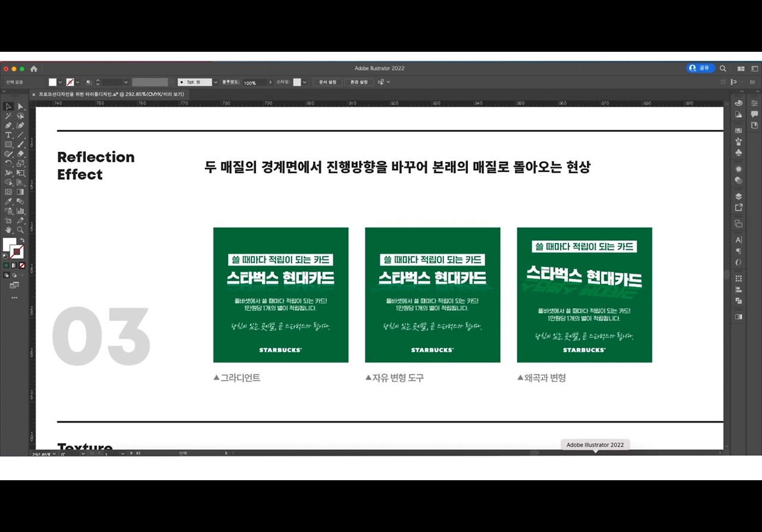Select the Shape Builder tool
This screenshot has width=762, height=532.
pos(8,183)
